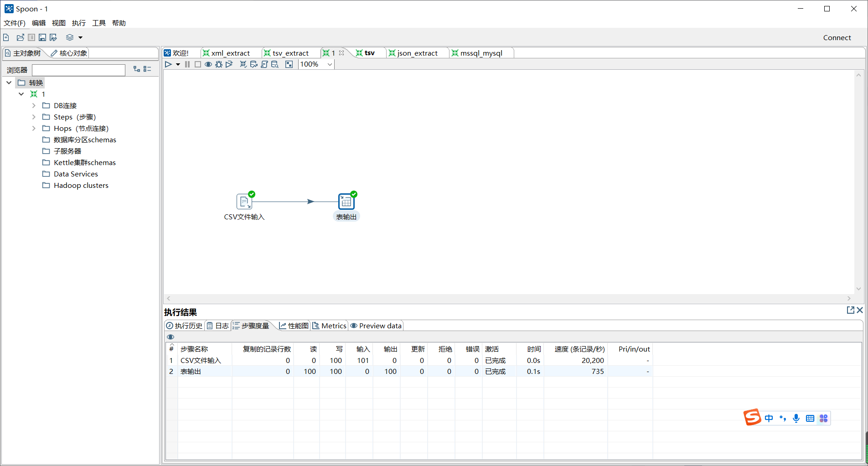868x466 pixels.
Task: Debug the transformation with the bug icon
Action: click(219, 64)
